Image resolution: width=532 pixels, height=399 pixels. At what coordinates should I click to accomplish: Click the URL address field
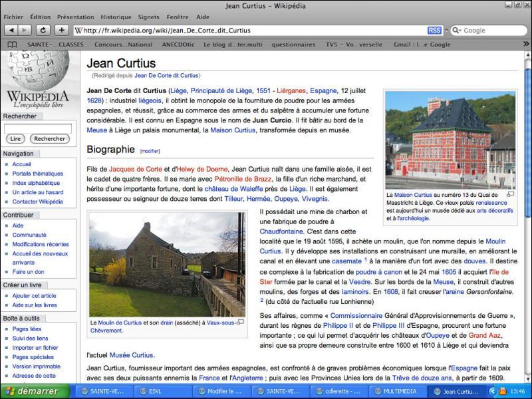[251, 31]
